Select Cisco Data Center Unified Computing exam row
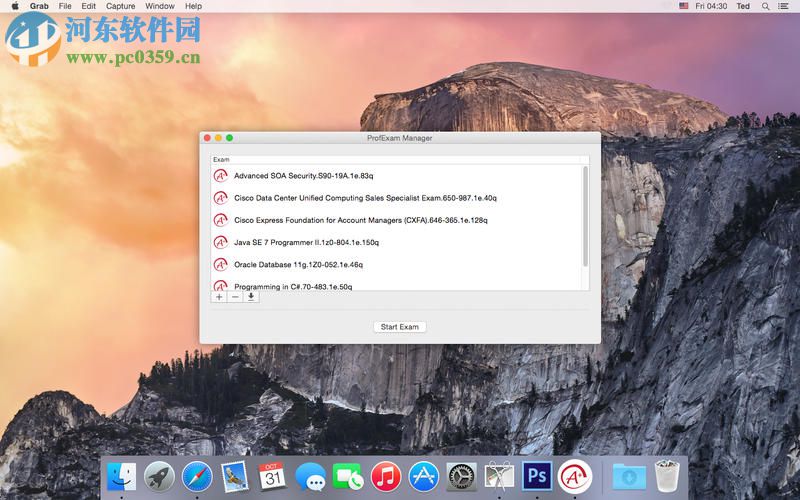The width and height of the screenshot is (800, 500). pyautogui.click(x=396, y=198)
